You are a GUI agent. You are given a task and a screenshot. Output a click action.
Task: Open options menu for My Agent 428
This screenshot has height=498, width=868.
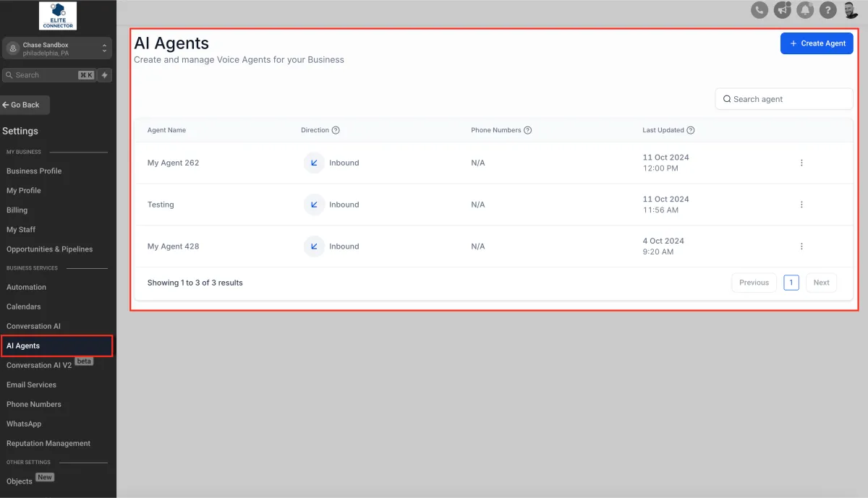801,246
